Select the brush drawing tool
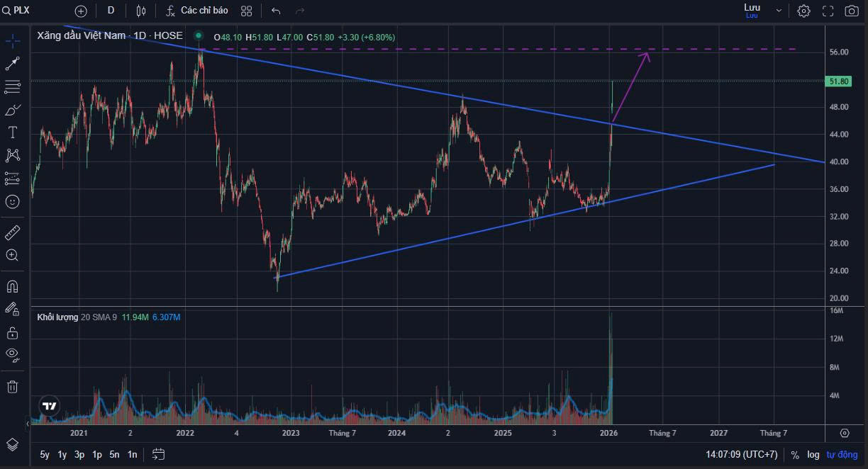868x469 pixels. (12, 110)
